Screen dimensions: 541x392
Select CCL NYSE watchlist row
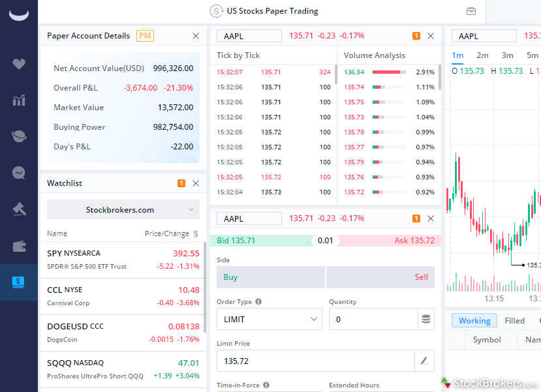tap(123, 297)
